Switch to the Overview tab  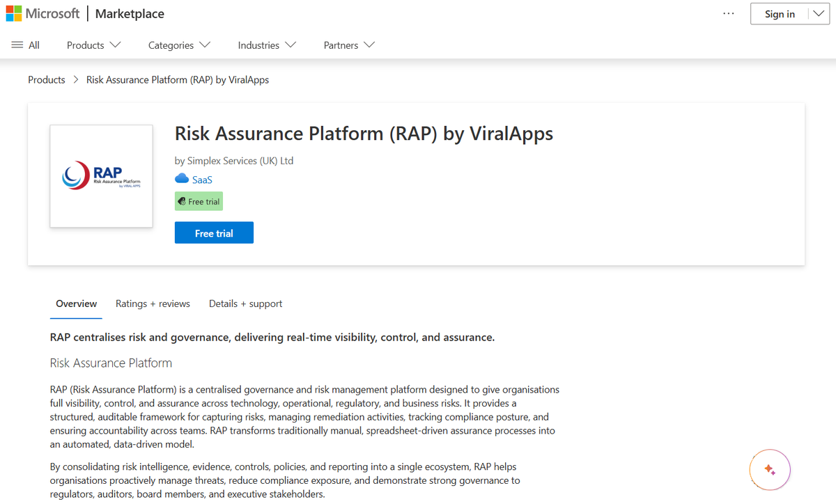[77, 304]
